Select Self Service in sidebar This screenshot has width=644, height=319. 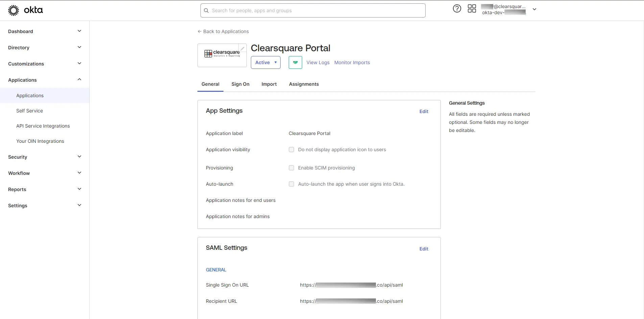pyautogui.click(x=45, y=111)
